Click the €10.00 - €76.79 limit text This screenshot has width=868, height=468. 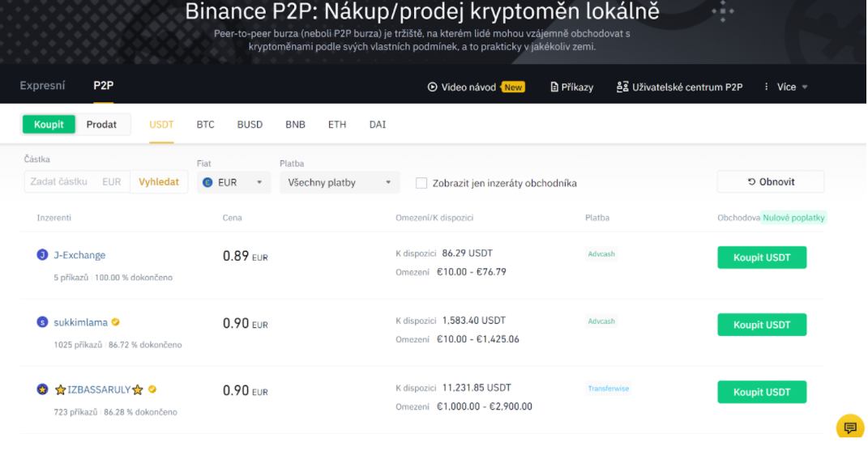(x=471, y=271)
